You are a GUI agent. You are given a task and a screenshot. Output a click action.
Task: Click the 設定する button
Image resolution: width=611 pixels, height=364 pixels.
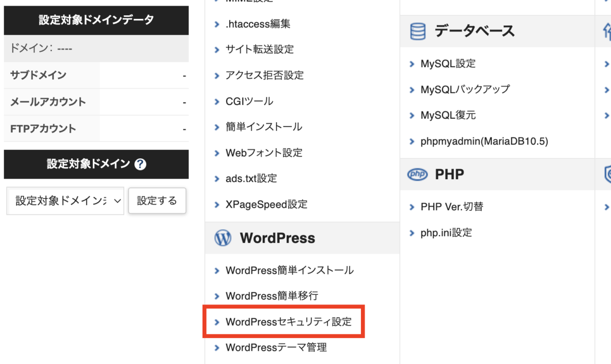(157, 201)
